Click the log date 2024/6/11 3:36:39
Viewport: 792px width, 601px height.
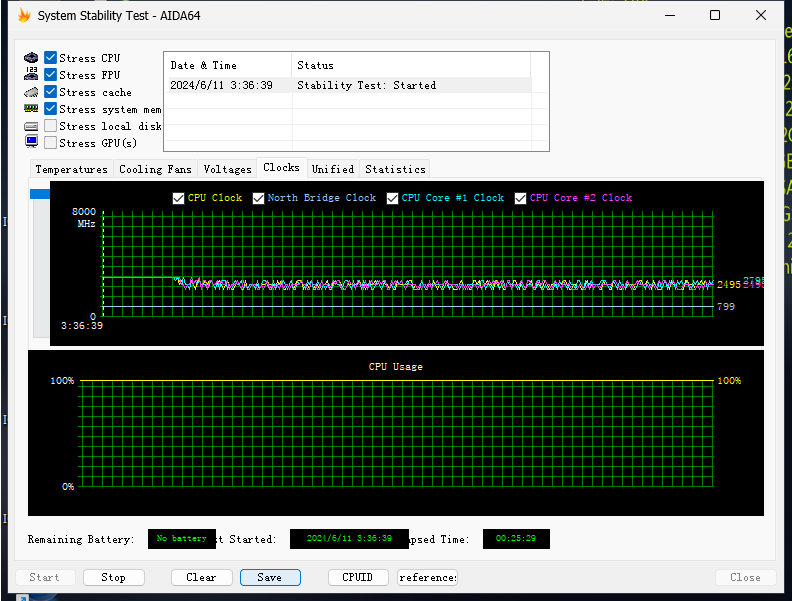pos(221,85)
